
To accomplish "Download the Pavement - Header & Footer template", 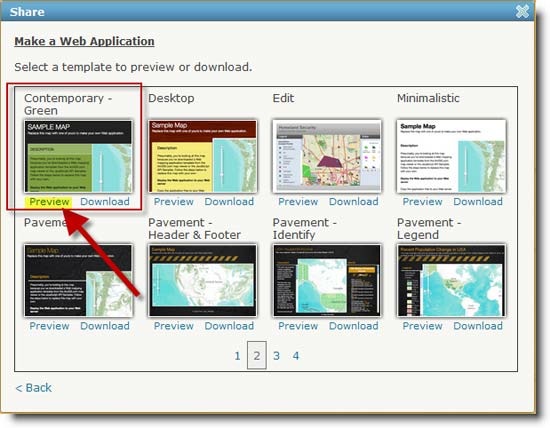I will coord(229,326).
